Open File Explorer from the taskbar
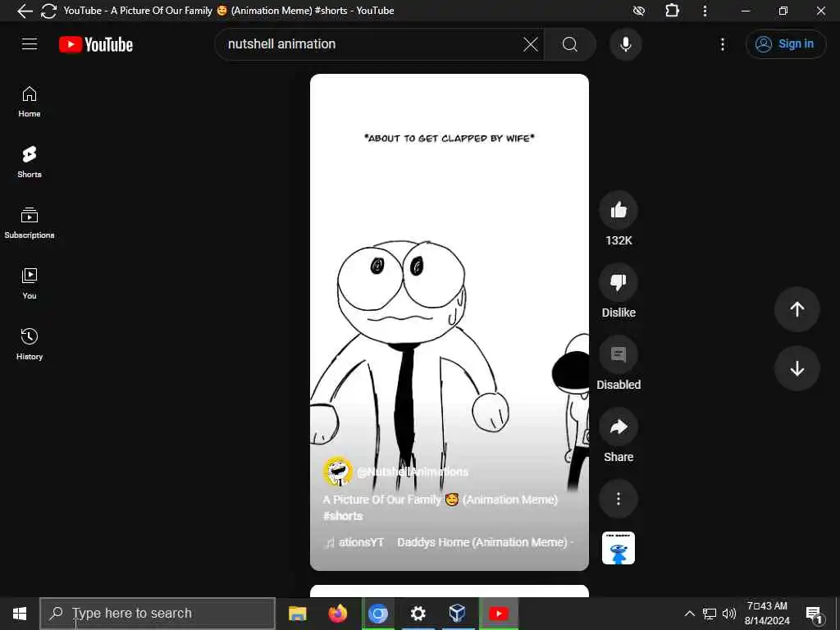The width and height of the screenshot is (840, 630). click(x=297, y=614)
